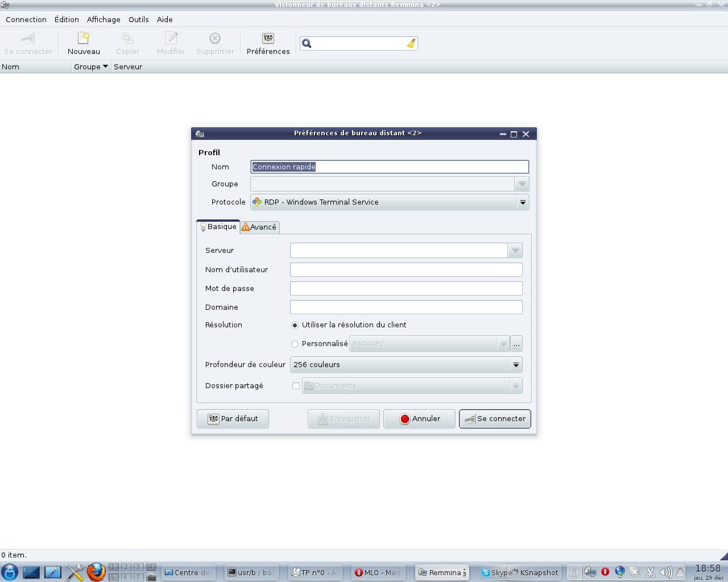Open the Affichage menu
Viewport: 728px width, 582px height.
tap(104, 19)
